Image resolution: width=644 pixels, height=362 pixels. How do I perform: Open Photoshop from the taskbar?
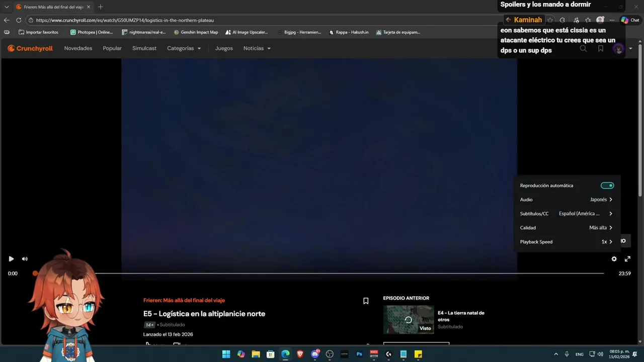[359, 354]
